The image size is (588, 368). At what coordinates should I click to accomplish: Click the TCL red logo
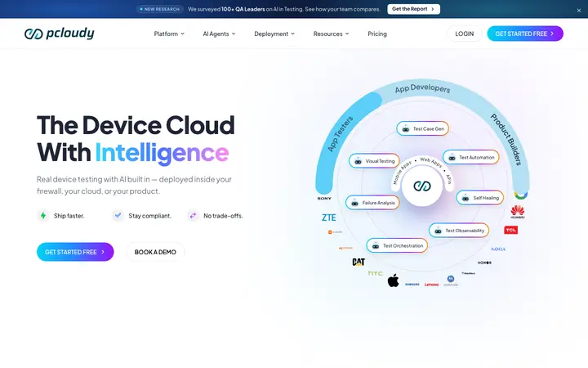point(510,230)
